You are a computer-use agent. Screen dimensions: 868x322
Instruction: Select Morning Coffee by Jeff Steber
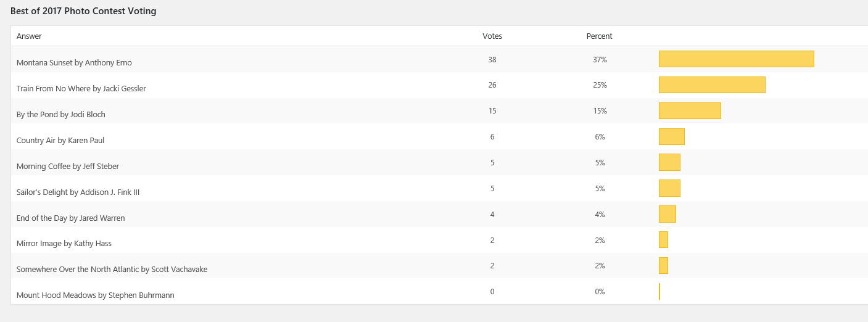pyautogui.click(x=68, y=167)
